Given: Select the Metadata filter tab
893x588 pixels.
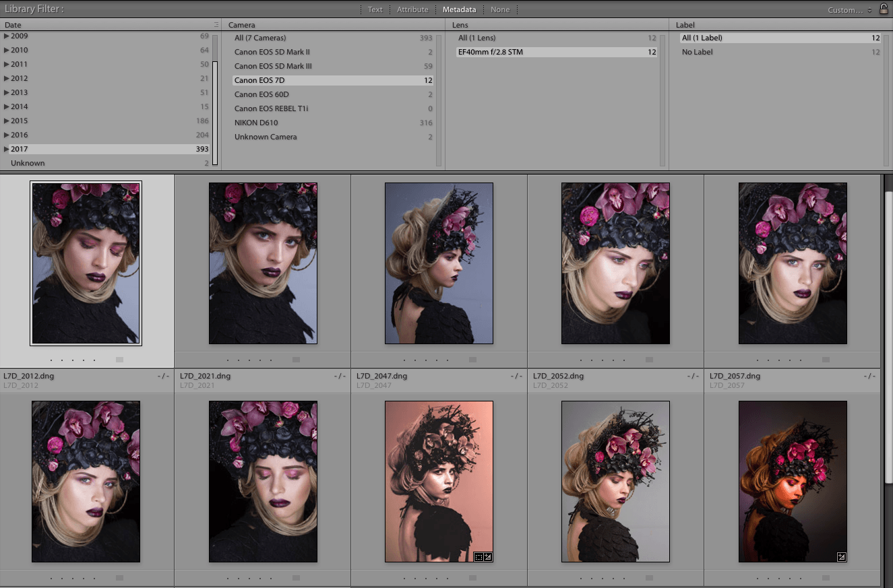Looking at the screenshot, I should pos(460,9).
